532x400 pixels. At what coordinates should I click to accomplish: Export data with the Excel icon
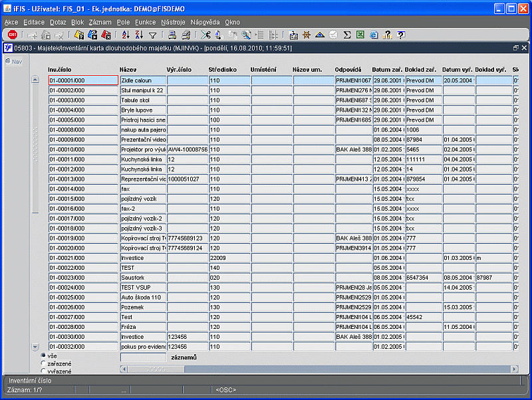[x=360, y=35]
